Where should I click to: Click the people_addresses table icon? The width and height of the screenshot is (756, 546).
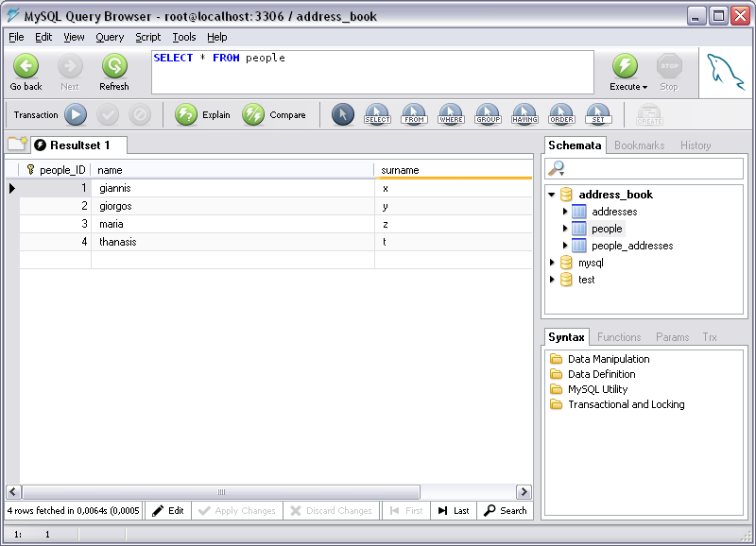[579, 246]
